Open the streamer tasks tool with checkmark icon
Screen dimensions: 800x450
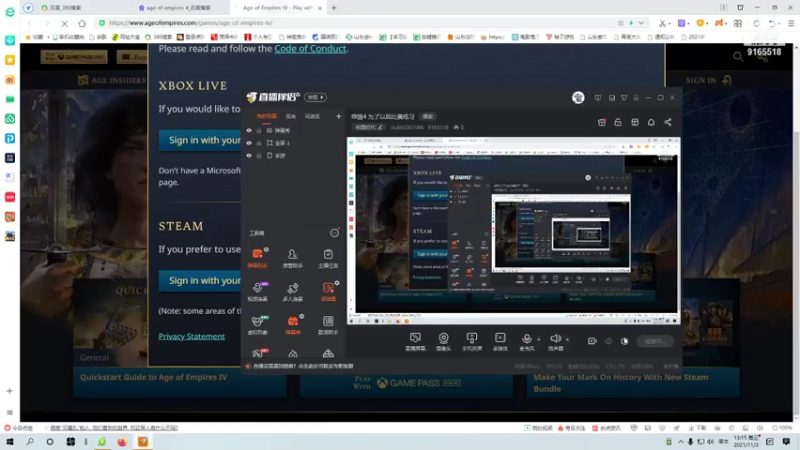pos(328,257)
